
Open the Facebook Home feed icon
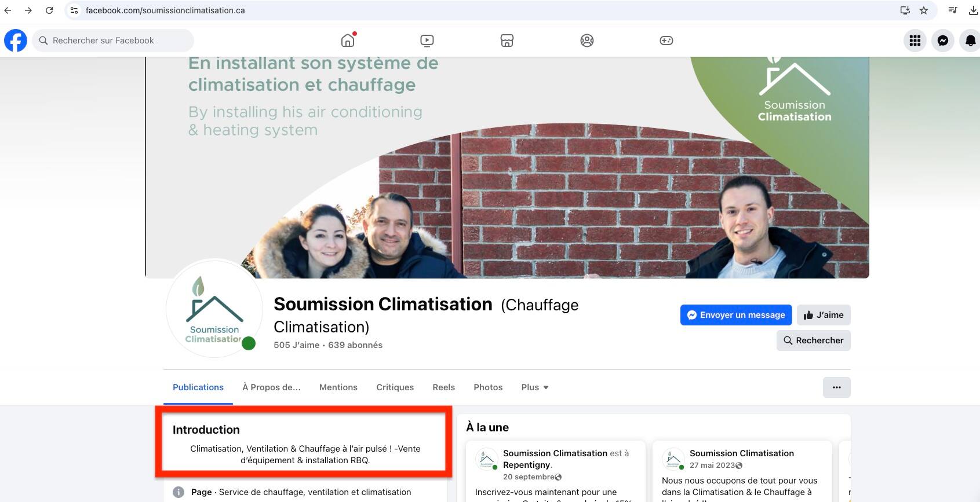(x=348, y=41)
